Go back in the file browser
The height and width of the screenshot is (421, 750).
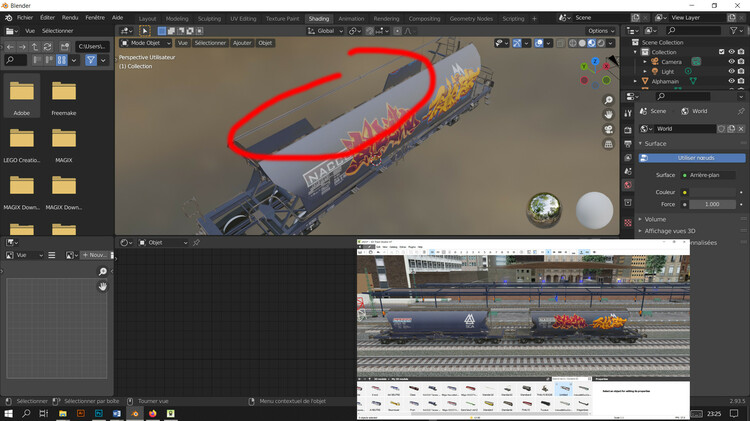pyautogui.click(x=11, y=46)
